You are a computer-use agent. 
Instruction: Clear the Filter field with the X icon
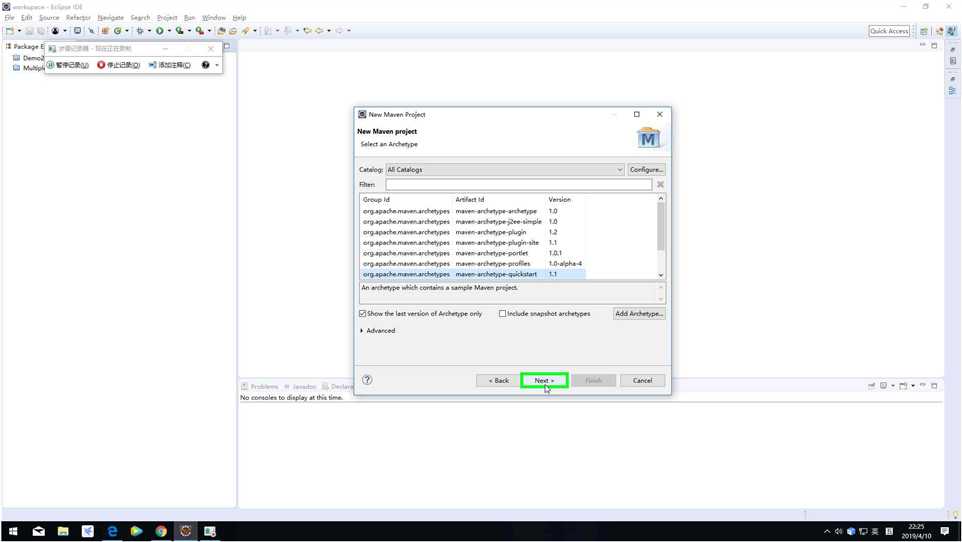pyautogui.click(x=660, y=185)
